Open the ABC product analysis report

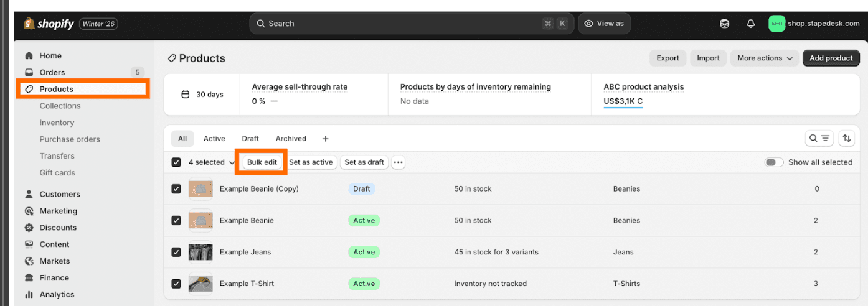pyautogui.click(x=644, y=87)
